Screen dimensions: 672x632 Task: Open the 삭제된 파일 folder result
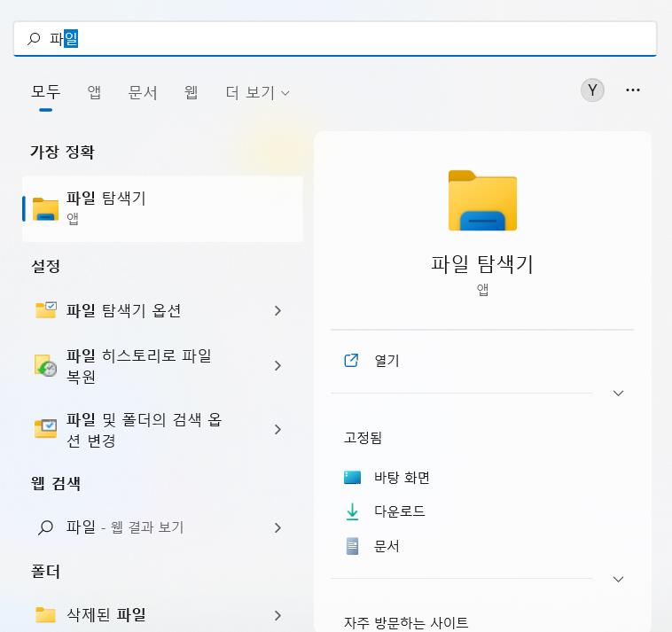[163, 615]
